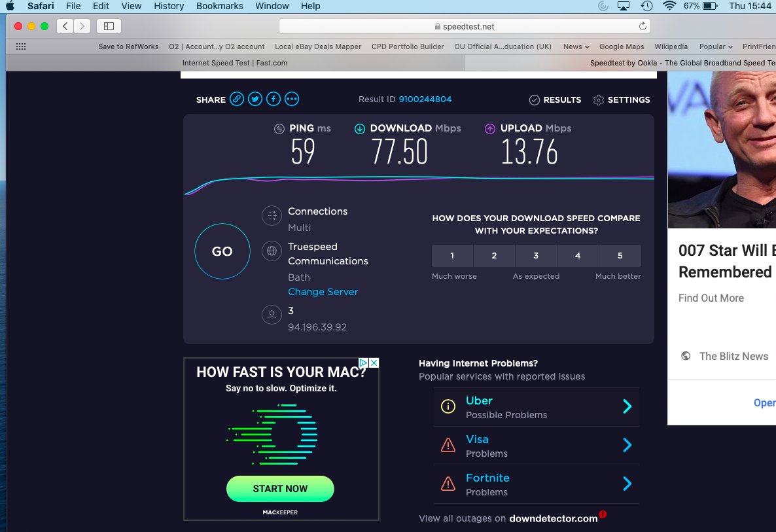The image size is (776, 532).
Task: Expand the News bookmarks folder
Action: coord(576,46)
